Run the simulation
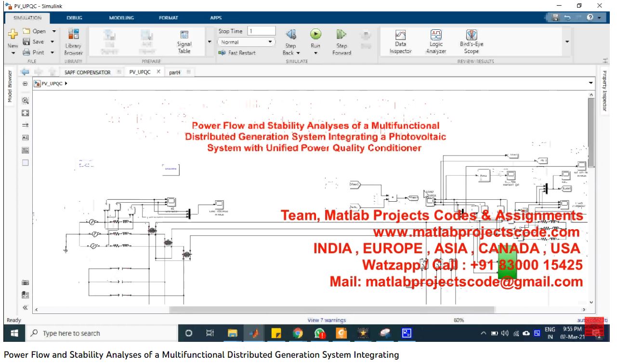Image resolution: width=617 pixels, height=364 pixels. pyautogui.click(x=315, y=35)
